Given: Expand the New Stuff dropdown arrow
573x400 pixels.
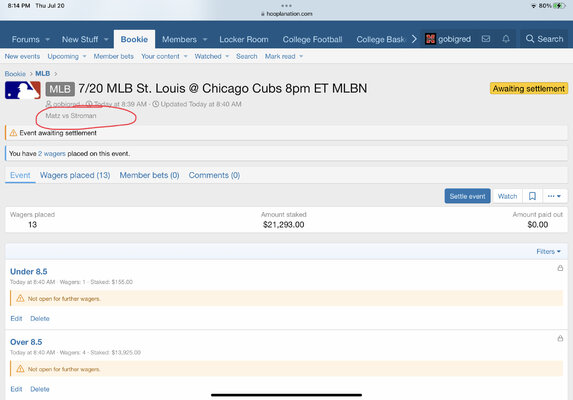Looking at the screenshot, I should tap(106, 39).
